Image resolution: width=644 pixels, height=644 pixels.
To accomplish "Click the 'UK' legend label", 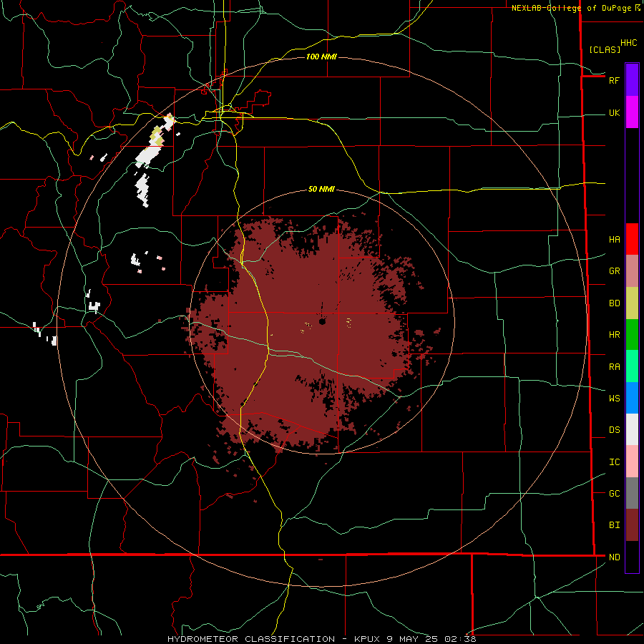I will click(614, 113).
